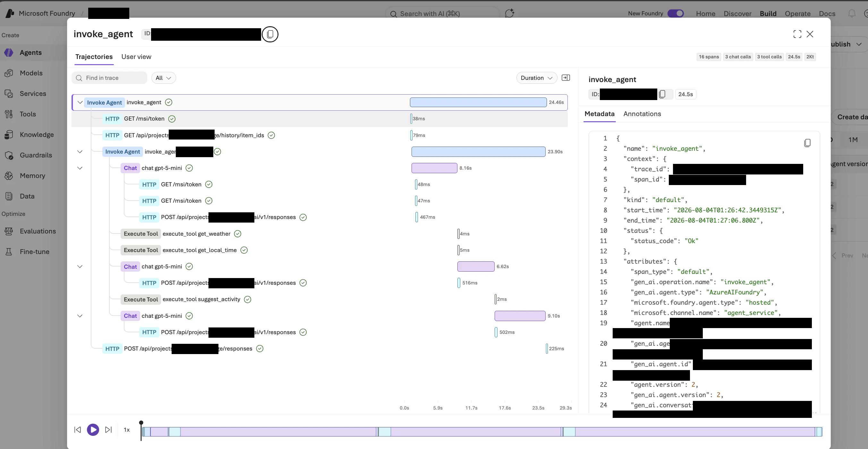The height and width of the screenshot is (449, 868).
Task: Click the 23.90s Invoke Agent duration bar
Action: 479,152
